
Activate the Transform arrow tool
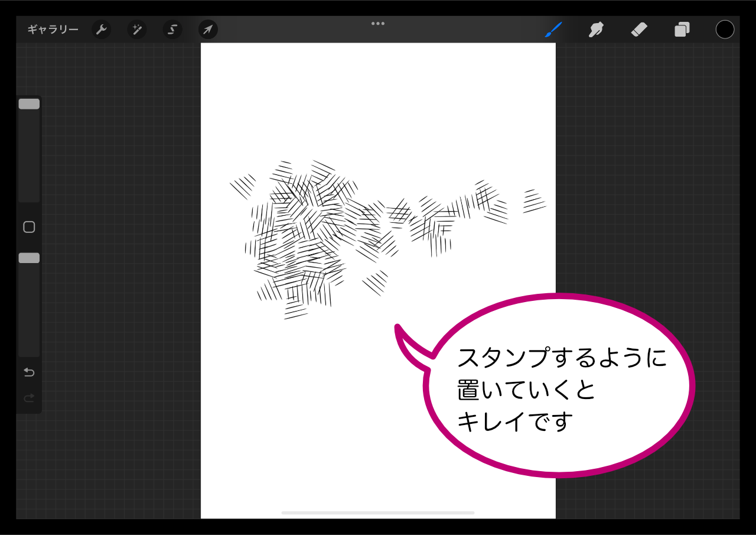pyautogui.click(x=208, y=30)
